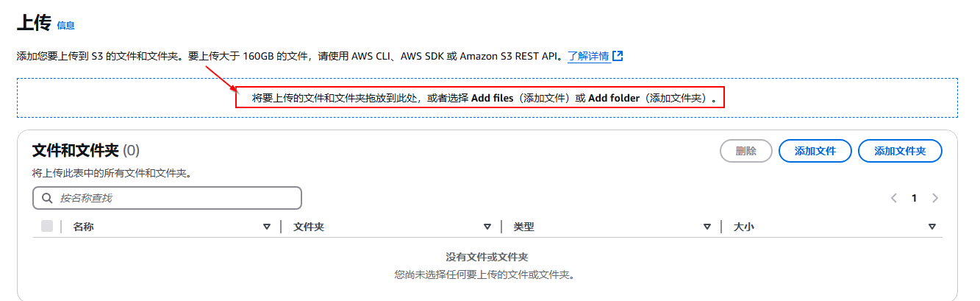980x301 pixels.
Task: Click the 删除 button
Action: click(746, 151)
